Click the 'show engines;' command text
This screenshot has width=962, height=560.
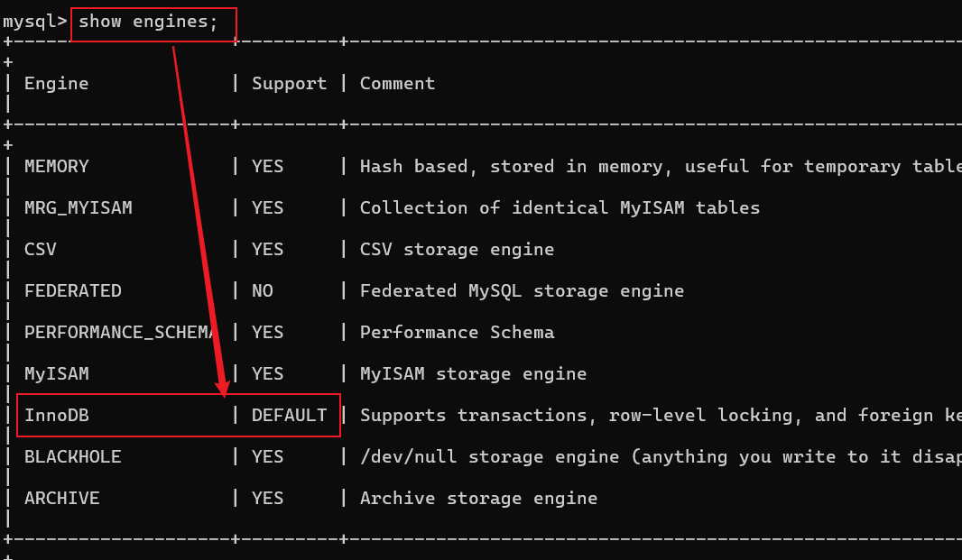point(148,22)
